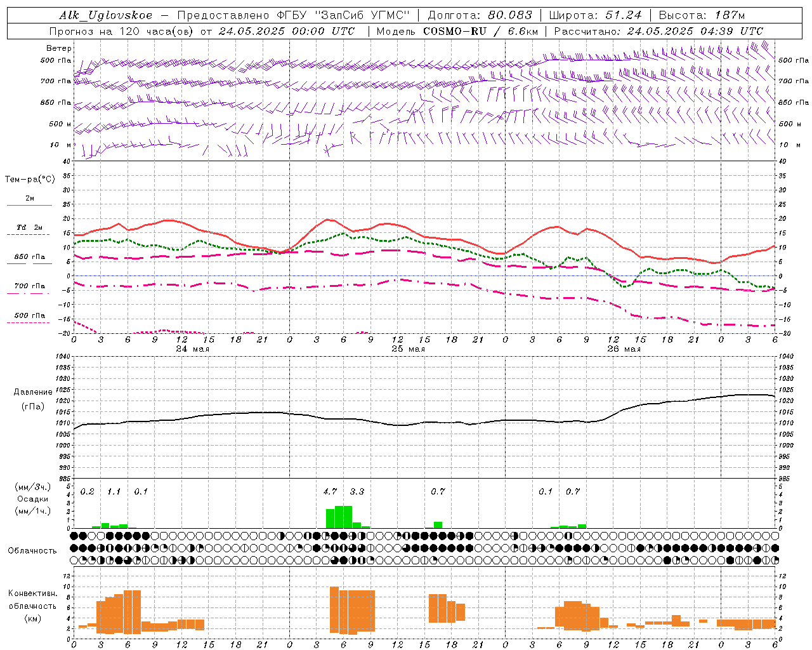Viewport: 812px width, 650px height.
Task: Click the 1.1 precipitation amount value
Action: [x=114, y=492]
